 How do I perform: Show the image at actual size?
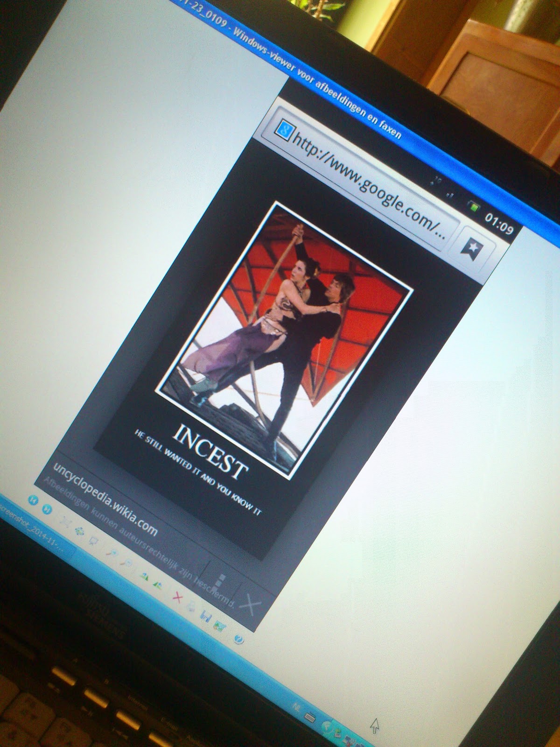click(79, 531)
